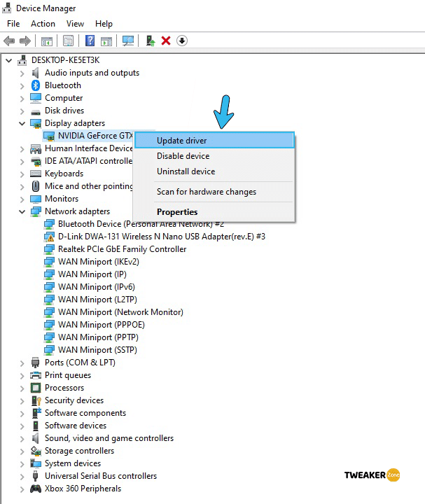The height and width of the screenshot is (504, 425).
Task: Click the Universal Serial Bus plug icon
Action: click(36, 476)
